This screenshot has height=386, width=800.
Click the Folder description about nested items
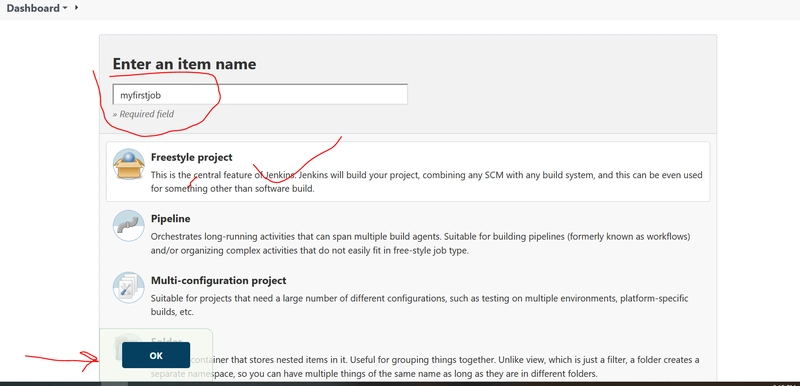[x=425, y=367]
